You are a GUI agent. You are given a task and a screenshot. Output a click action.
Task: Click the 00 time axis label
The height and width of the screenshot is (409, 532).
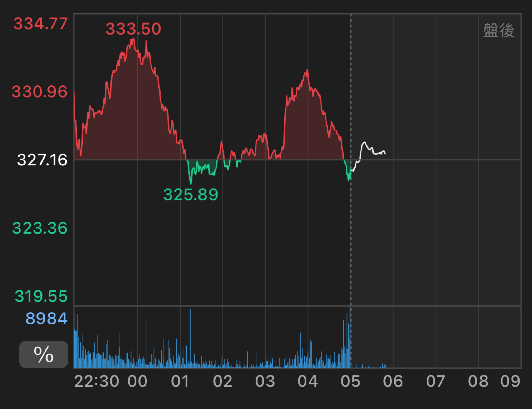(x=137, y=381)
